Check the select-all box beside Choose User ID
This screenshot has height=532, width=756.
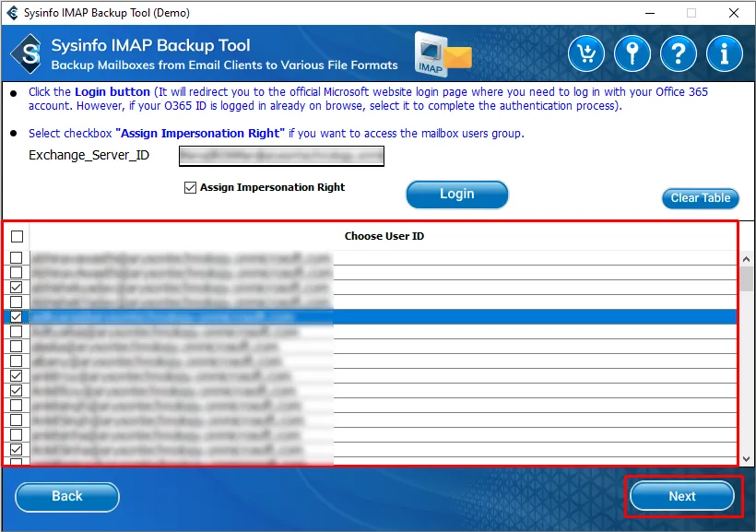(x=17, y=236)
